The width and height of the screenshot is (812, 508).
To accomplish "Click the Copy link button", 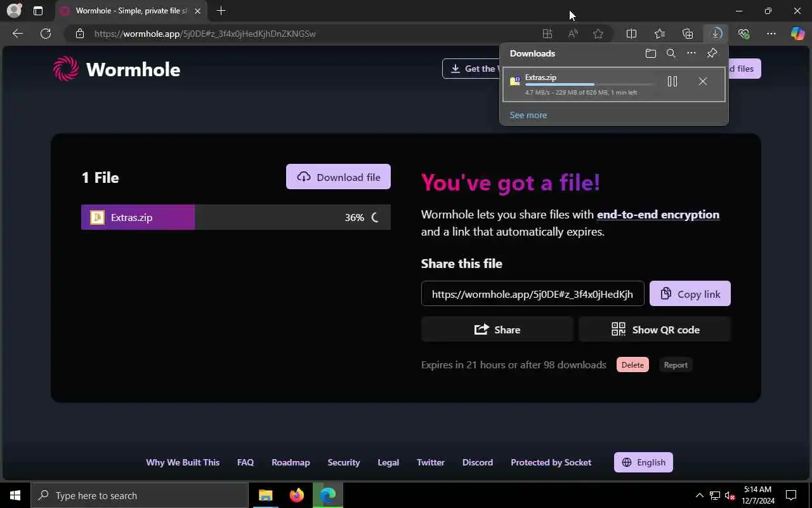I will coord(690,293).
